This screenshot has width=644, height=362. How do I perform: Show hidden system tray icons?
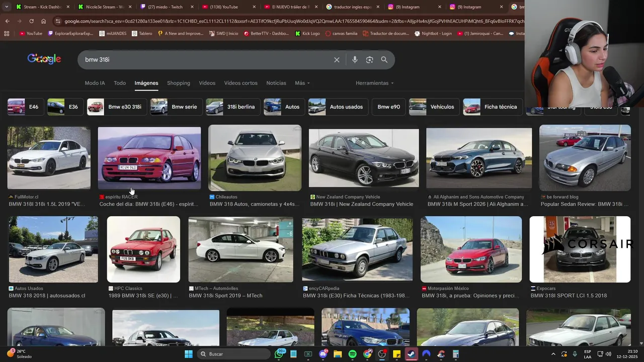(x=553, y=354)
